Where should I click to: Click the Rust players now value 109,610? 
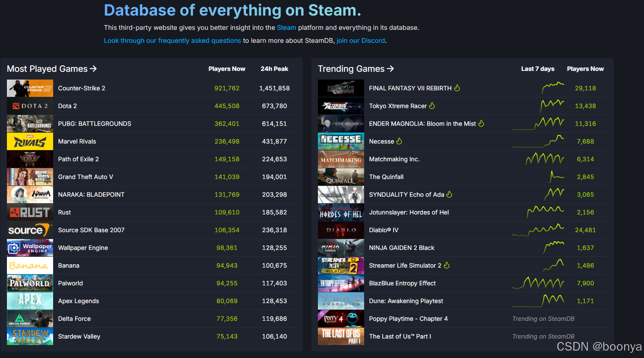(x=227, y=212)
